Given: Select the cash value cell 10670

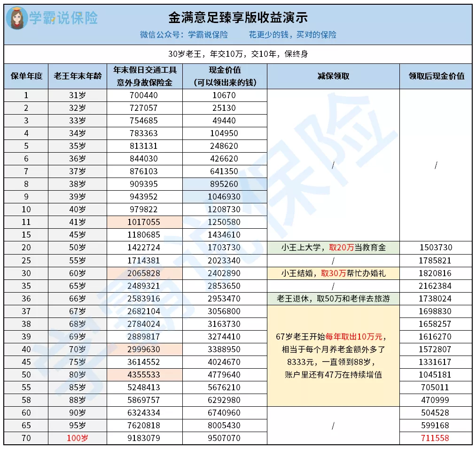Looking at the screenshot, I should (x=224, y=95).
